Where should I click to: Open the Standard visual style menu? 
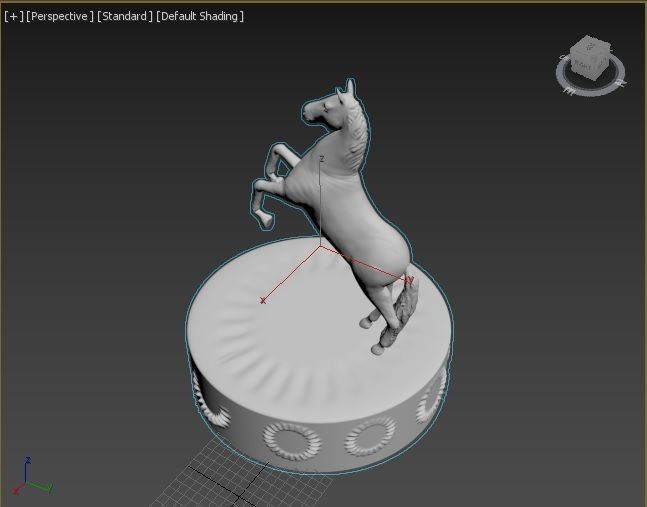point(125,17)
